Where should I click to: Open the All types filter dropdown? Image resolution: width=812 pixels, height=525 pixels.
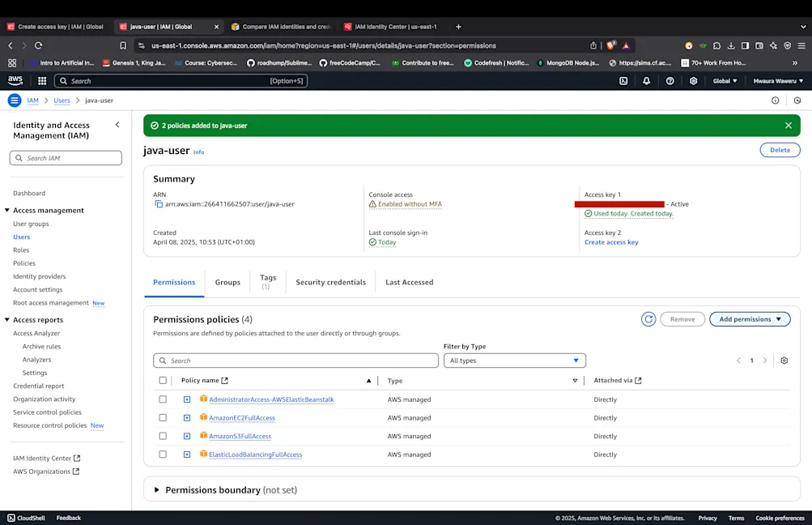coord(514,360)
